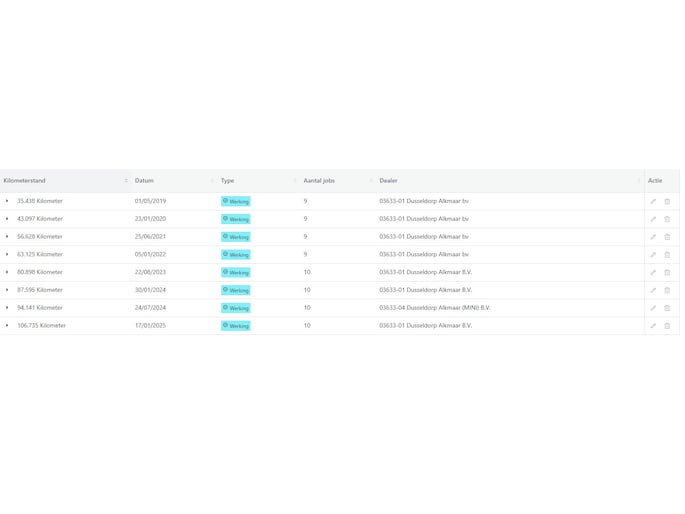Image resolution: width=685 pixels, height=514 pixels.
Task: Edit the entry dated 05/01/2022
Action: click(653, 255)
